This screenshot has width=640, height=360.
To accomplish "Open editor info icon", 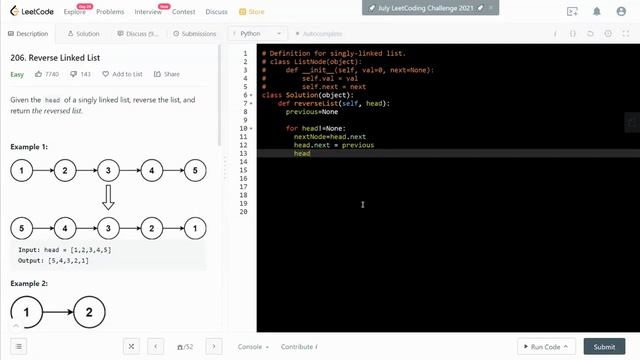I will click(x=555, y=33).
